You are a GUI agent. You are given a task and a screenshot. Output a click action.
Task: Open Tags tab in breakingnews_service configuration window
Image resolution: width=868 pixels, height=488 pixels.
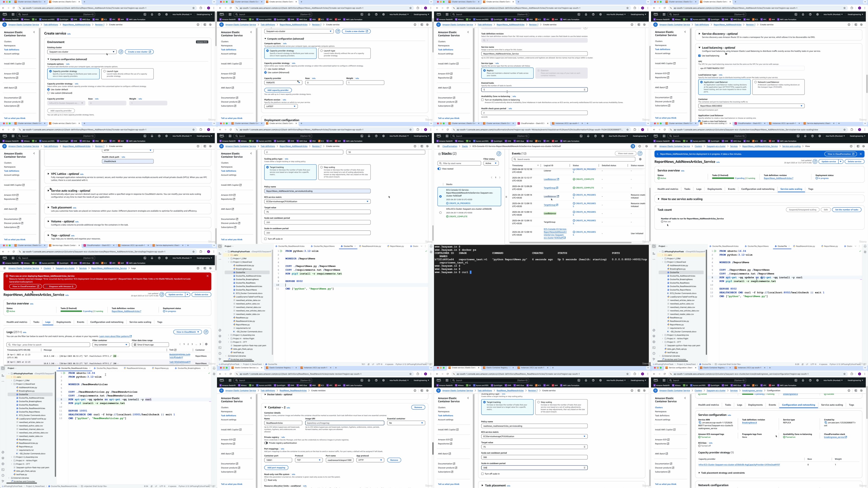851,405
